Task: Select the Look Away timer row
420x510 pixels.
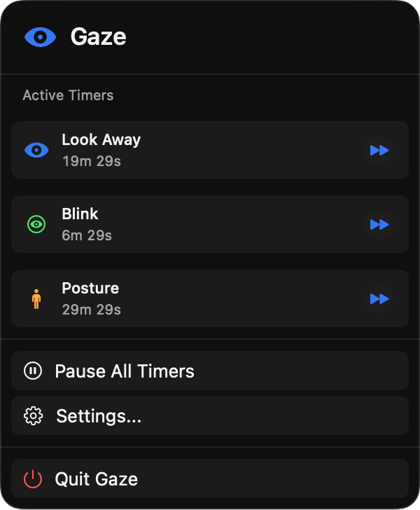Action: pos(210,150)
